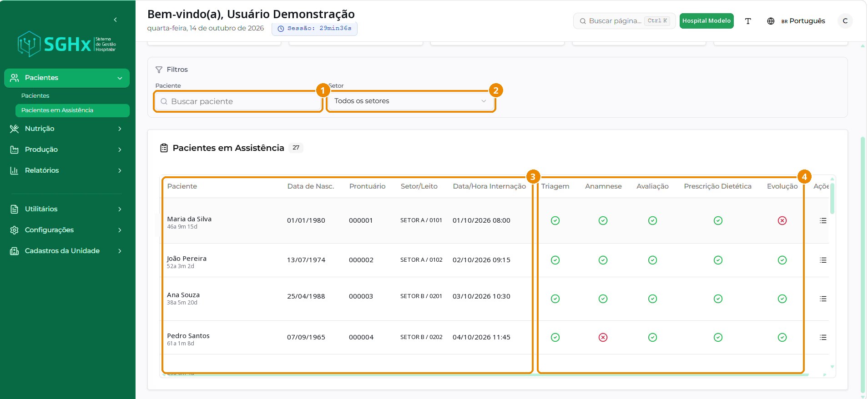
Task: Click the Prontuário column header
Action: [367, 186]
